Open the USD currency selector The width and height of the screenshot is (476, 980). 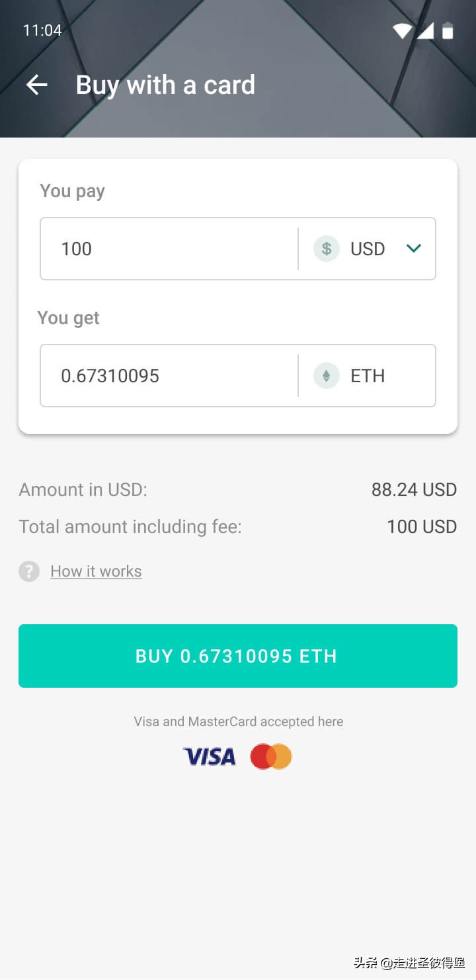368,249
